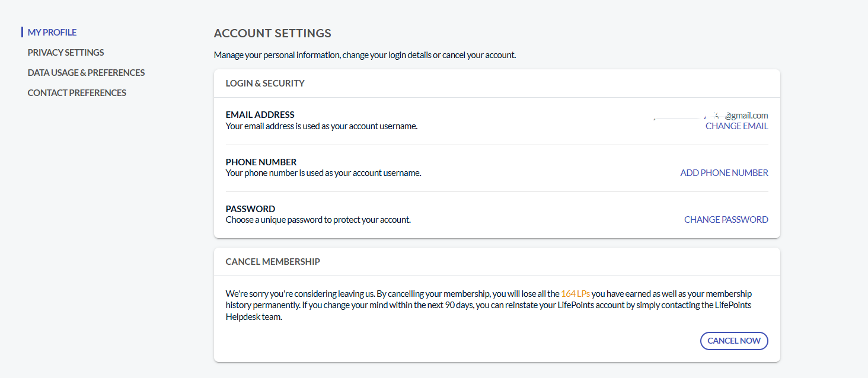This screenshot has width=868, height=378.
Task: Open Data Usage & Preferences
Action: tap(86, 73)
